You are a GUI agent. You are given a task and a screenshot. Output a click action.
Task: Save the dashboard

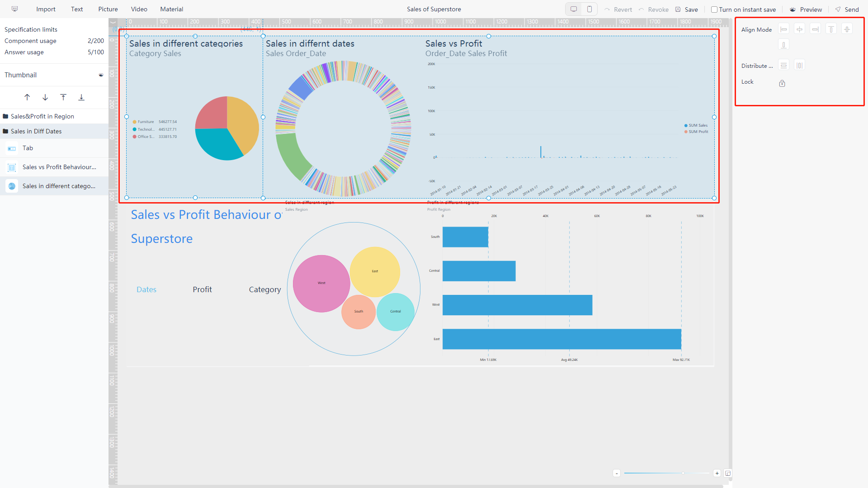click(x=687, y=9)
